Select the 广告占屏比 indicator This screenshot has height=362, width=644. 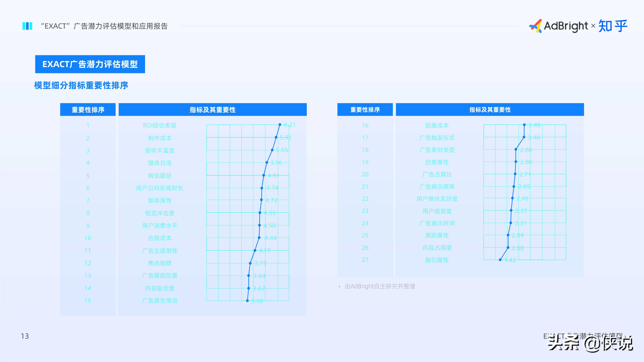[437, 174]
